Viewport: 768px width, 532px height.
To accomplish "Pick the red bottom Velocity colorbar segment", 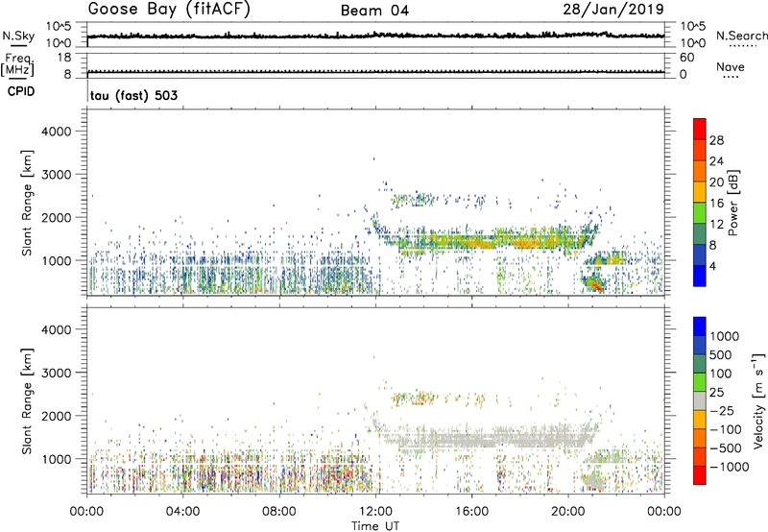I will tap(700, 475).
